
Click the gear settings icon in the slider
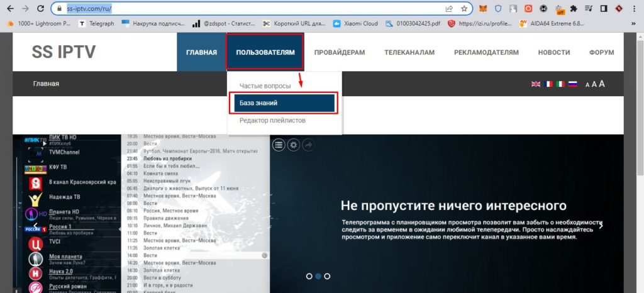293,145
